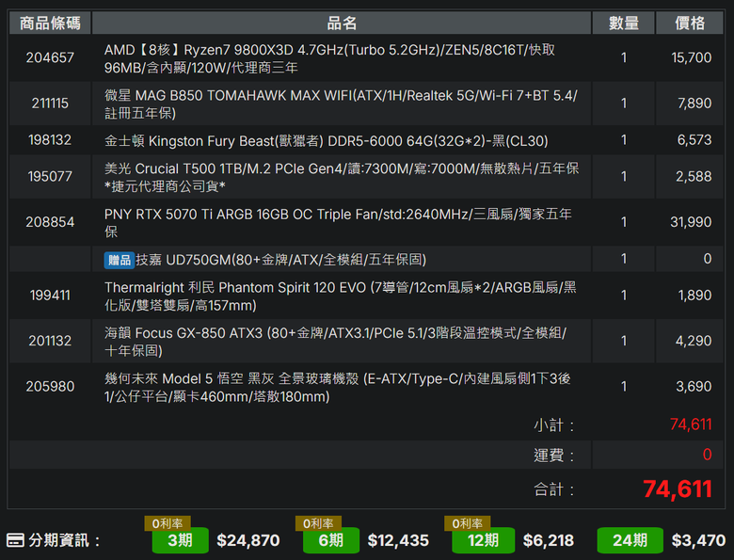This screenshot has width=734, height=560.
Task: Click product code 195077
Action: [50, 177]
